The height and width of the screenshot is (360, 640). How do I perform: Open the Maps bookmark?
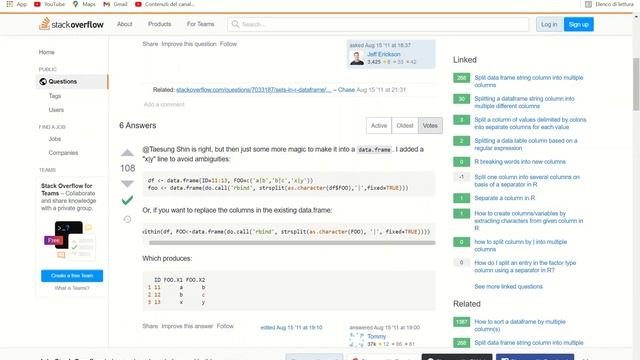pyautogui.click(x=84, y=4)
